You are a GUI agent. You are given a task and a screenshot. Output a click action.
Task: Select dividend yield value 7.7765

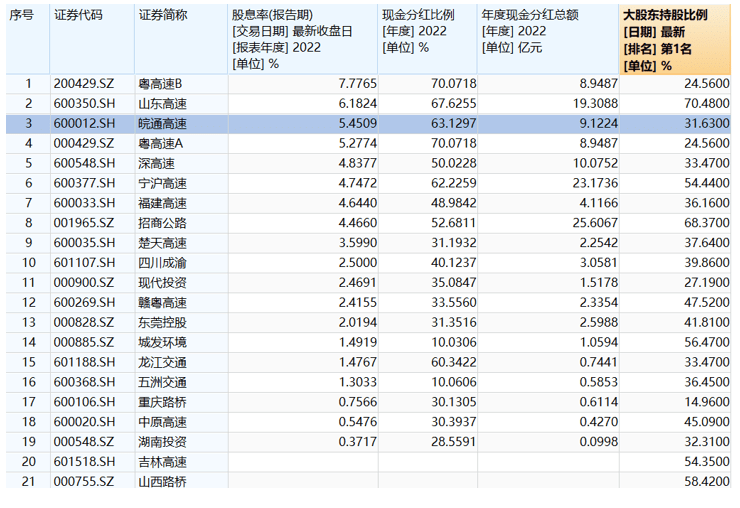point(358,84)
